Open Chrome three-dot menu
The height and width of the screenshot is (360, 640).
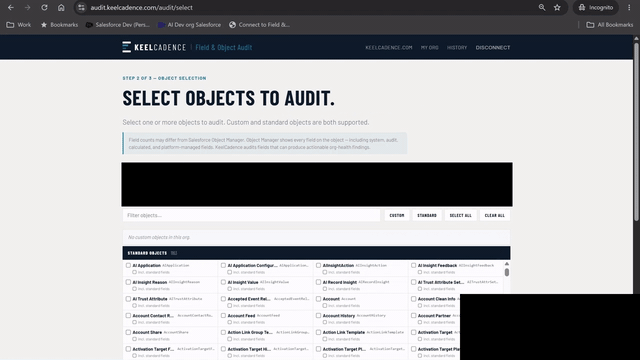point(629,7)
